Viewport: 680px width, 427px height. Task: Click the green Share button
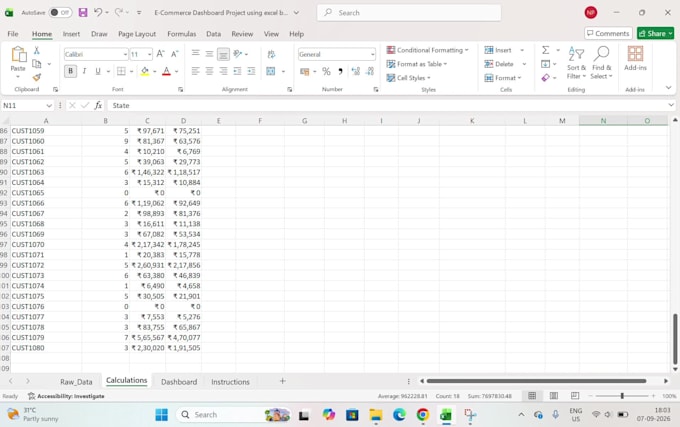coord(656,33)
